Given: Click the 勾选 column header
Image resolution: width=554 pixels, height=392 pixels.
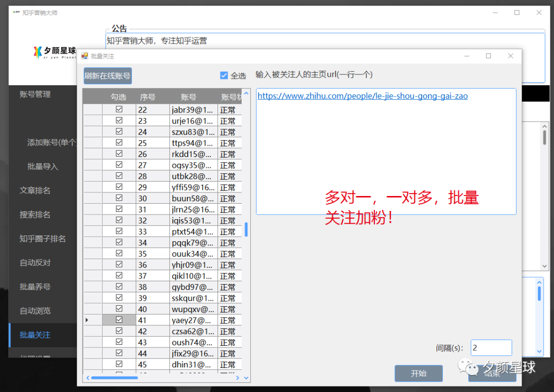Looking at the screenshot, I should pyautogui.click(x=118, y=97).
